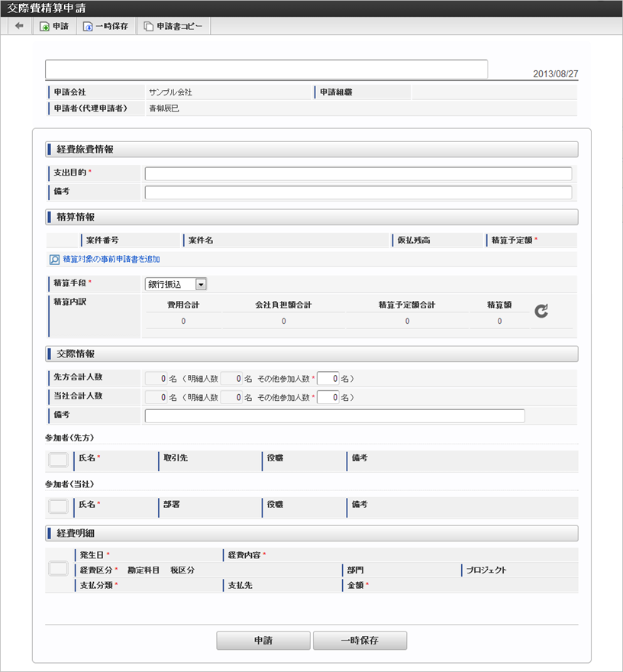Click the 申請 toolbar button at top
Image resolution: width=623 pixels, height=672 pixels.
tap(54, 26)
